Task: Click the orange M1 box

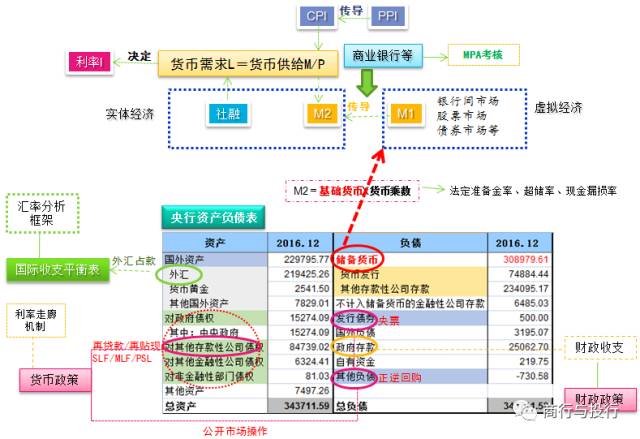Action: (x=404, y=114)
